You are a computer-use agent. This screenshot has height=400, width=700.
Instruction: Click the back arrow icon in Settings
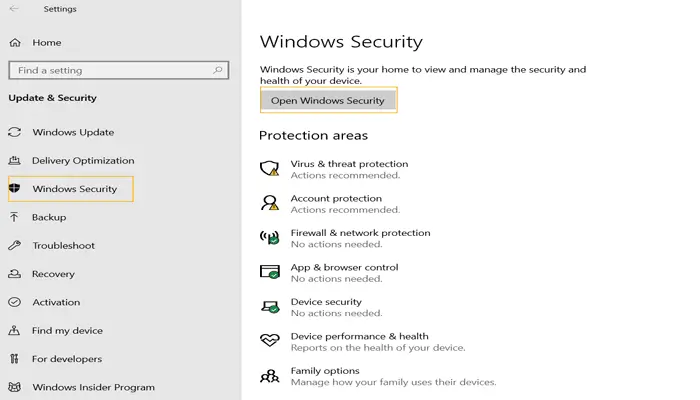pos(15,9)
